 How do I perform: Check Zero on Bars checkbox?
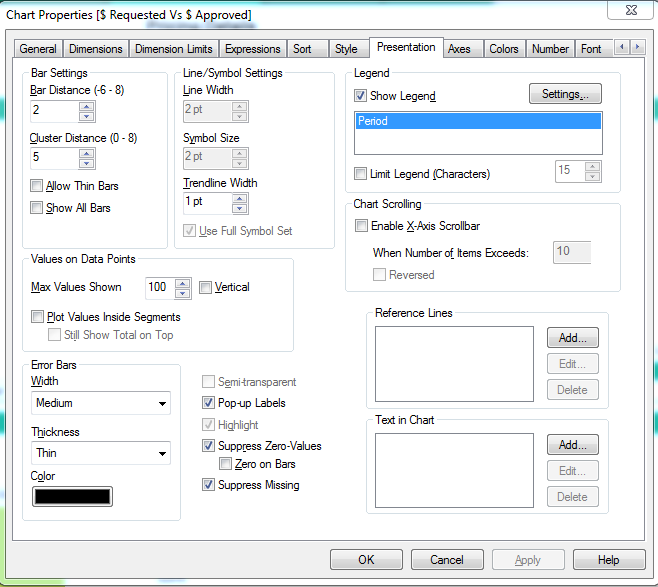[x=225, y=464]
